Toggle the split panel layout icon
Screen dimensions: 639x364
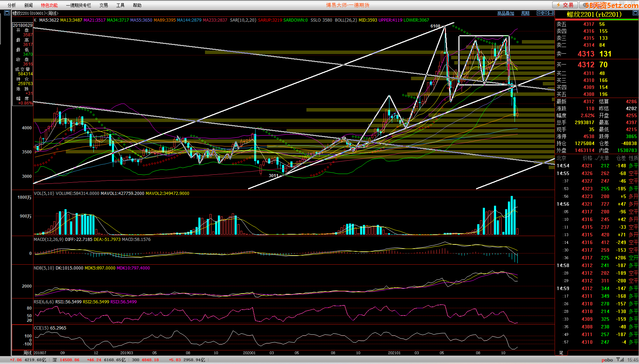551,13
